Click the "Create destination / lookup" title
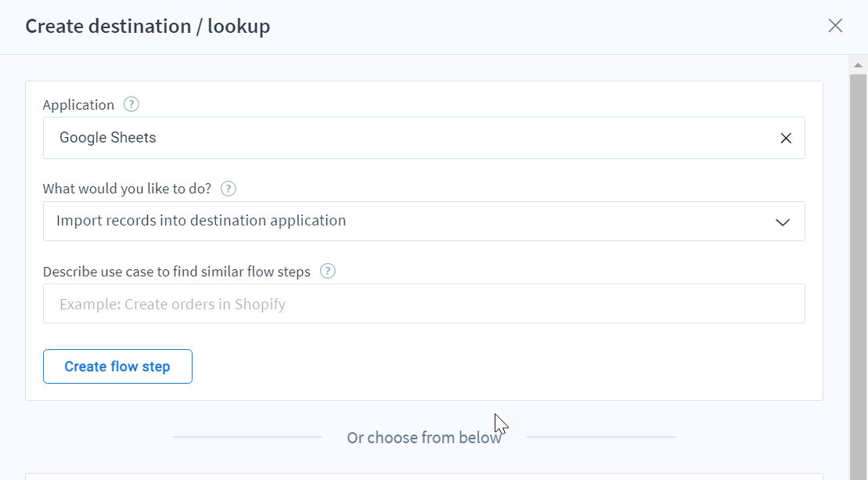 [147, 25]
